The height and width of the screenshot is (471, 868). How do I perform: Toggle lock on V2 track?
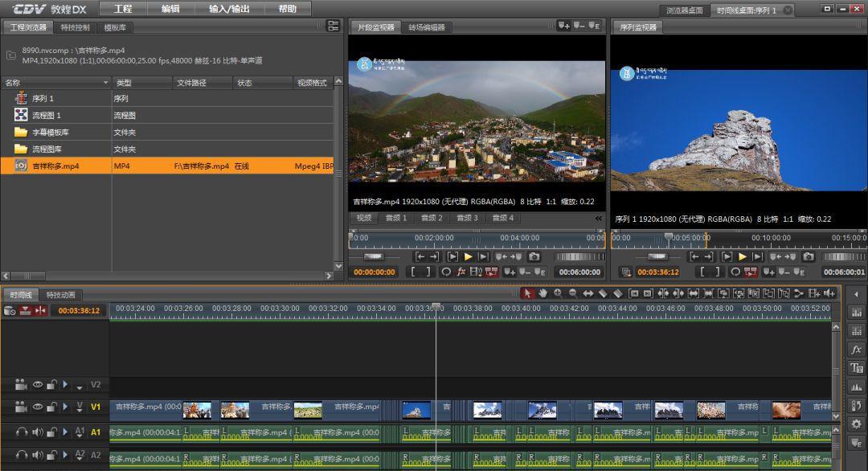[x=51, y=384]
